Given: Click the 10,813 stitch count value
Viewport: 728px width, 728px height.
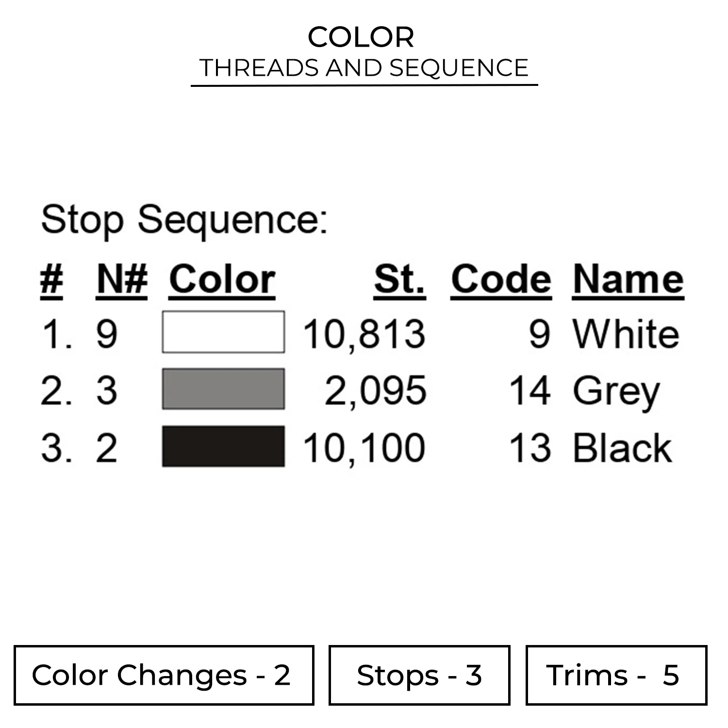Looking at the screenshot, I should 364,334.
